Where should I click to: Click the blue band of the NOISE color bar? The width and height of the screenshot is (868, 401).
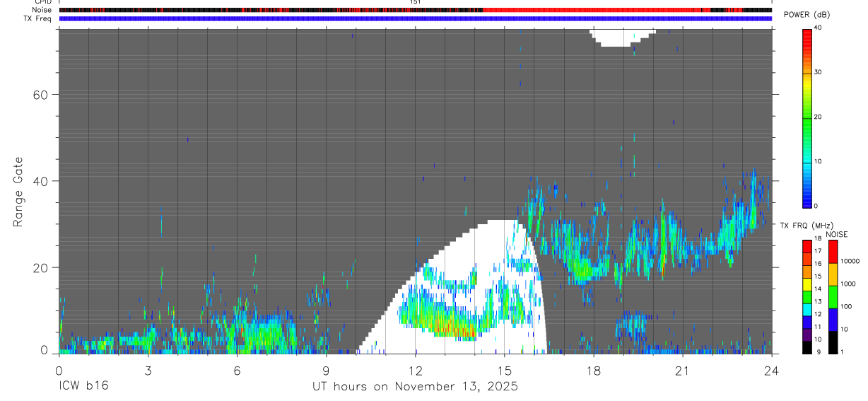(x=833, y=320)
